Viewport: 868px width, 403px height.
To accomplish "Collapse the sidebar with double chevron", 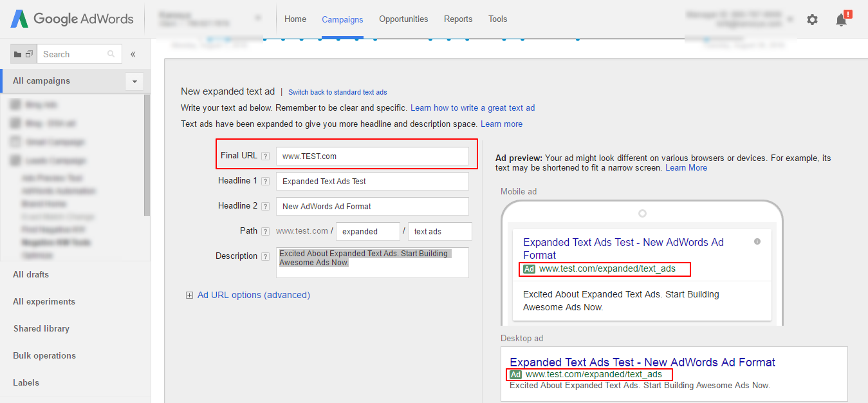I will pos(133,54).
